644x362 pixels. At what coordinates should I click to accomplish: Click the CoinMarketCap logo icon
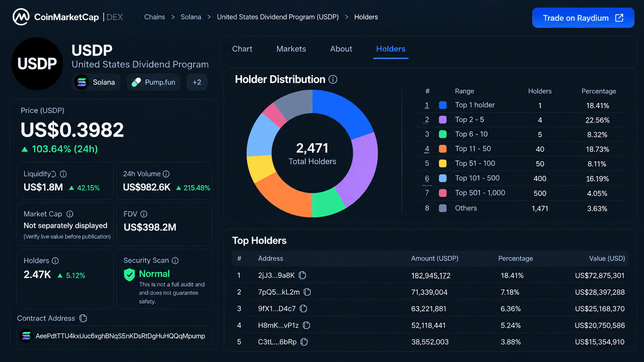point(21,17)
